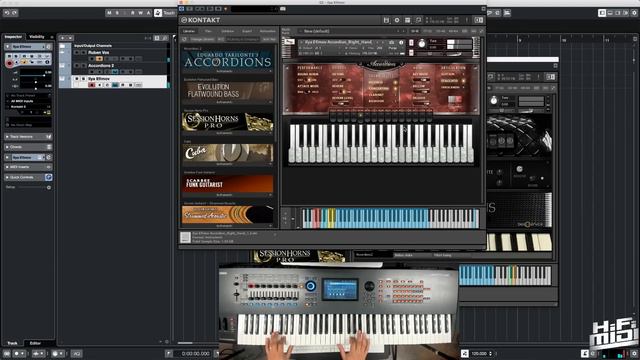
Task: Open the Accordions library banner
Action: (x=227, y=60)
